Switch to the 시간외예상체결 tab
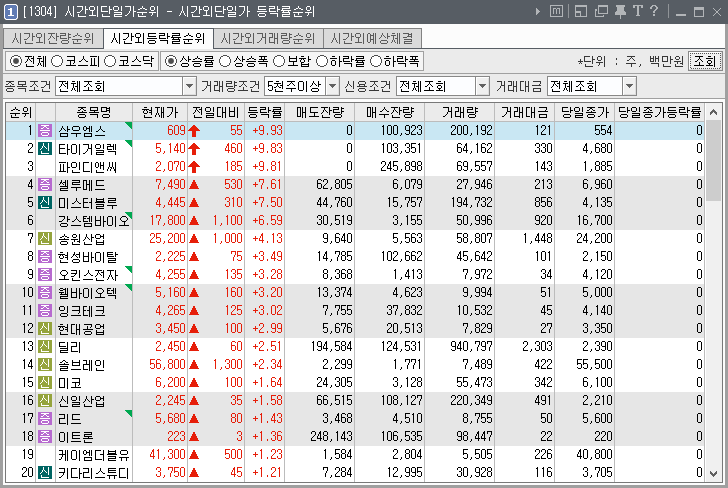This screenshot has height=488, width=728. click(372, 39)
